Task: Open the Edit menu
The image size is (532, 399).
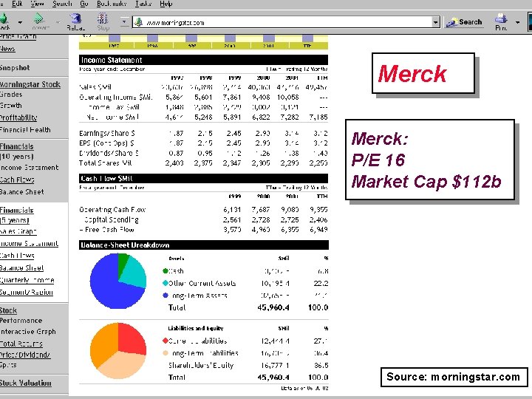Action: pyautogui.click(x=17, y=4)
